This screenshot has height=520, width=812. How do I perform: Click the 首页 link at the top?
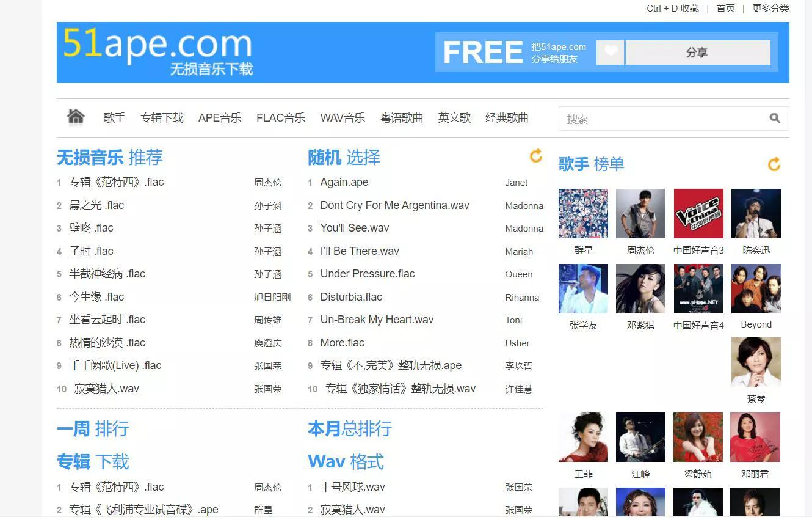725,9
